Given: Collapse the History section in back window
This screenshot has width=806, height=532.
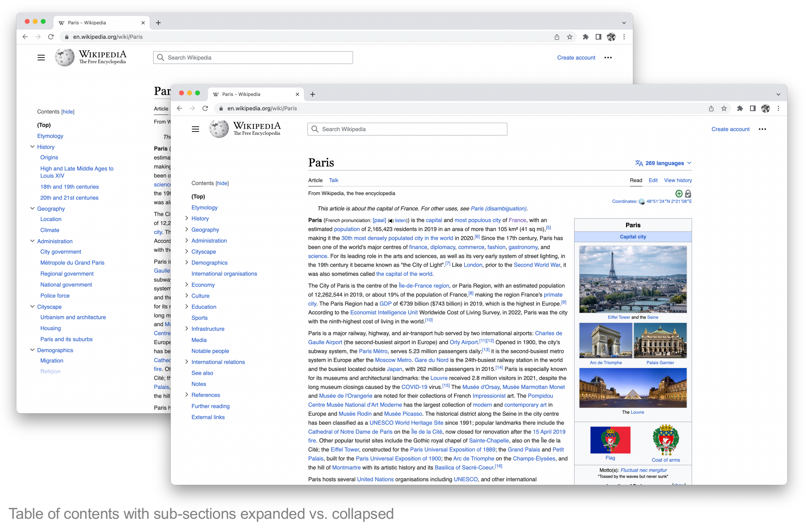Looking at the screenshot, I should click(x=32, y=147).
